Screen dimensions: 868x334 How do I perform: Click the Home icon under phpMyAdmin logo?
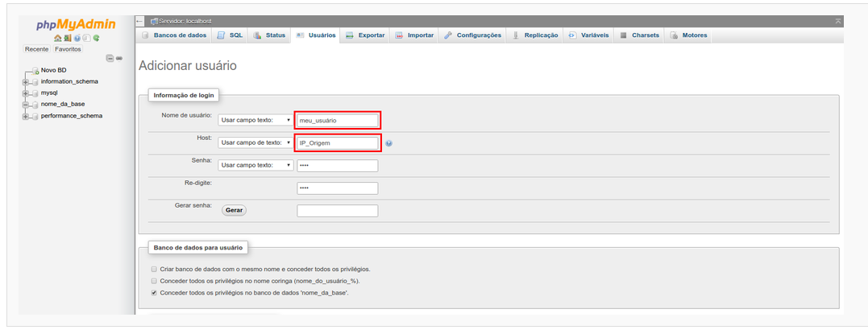point(57,38)
